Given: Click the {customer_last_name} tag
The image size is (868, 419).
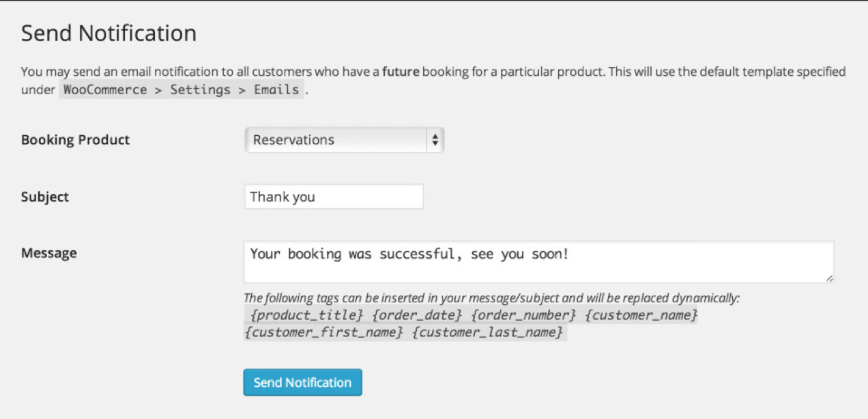Looking at the screenshot, I should click(488, 332).
